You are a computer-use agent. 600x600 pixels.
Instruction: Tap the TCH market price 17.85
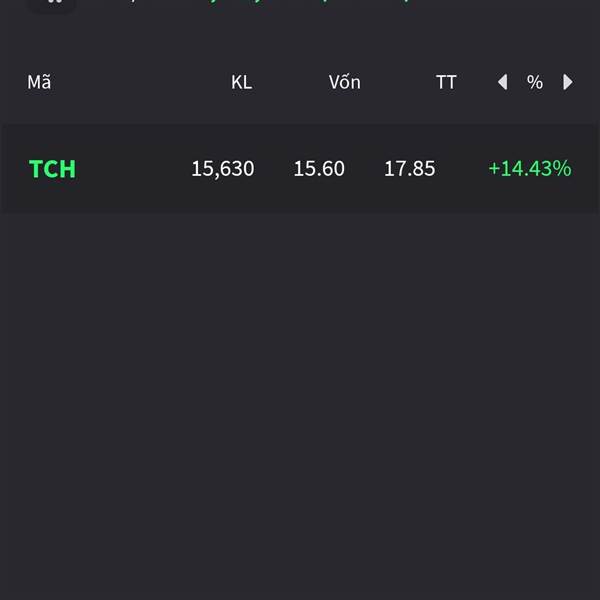pos(409,169)
